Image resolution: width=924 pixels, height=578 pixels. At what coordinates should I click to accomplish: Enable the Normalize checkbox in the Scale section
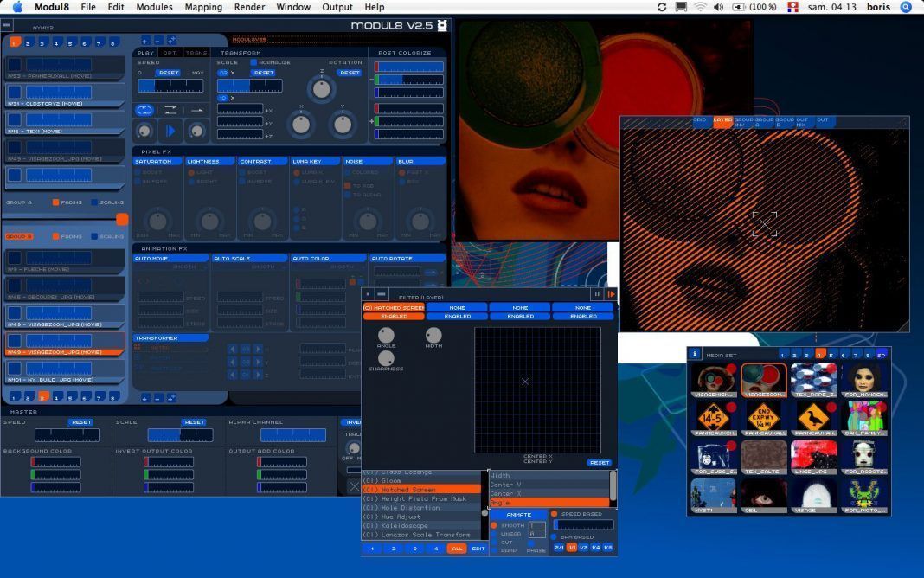(x=253, y=62)
